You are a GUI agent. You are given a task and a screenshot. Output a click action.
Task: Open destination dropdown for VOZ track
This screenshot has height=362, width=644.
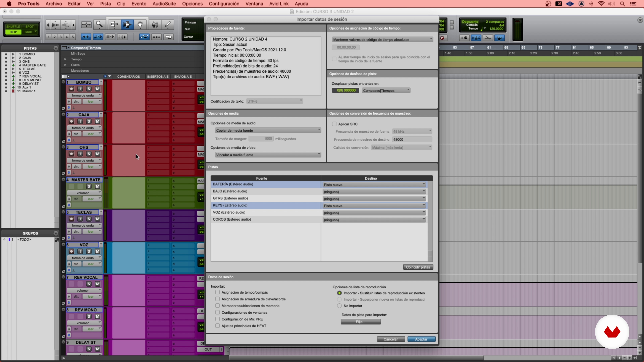(374, 213)
